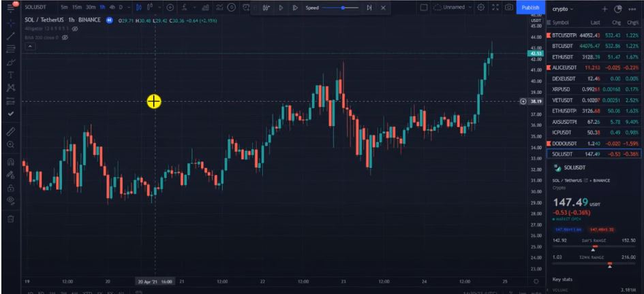Toggle magnet mode for drawings

[x=11, y=161]
